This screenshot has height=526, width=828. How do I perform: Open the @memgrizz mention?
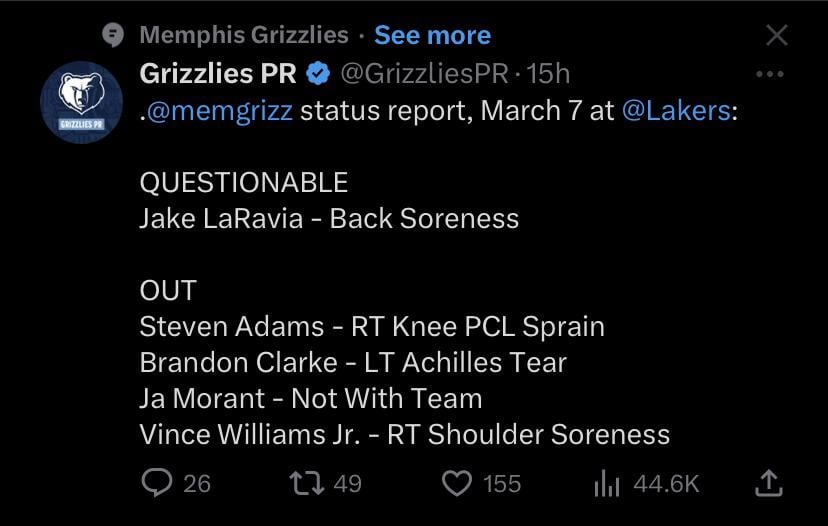[220, 110]
